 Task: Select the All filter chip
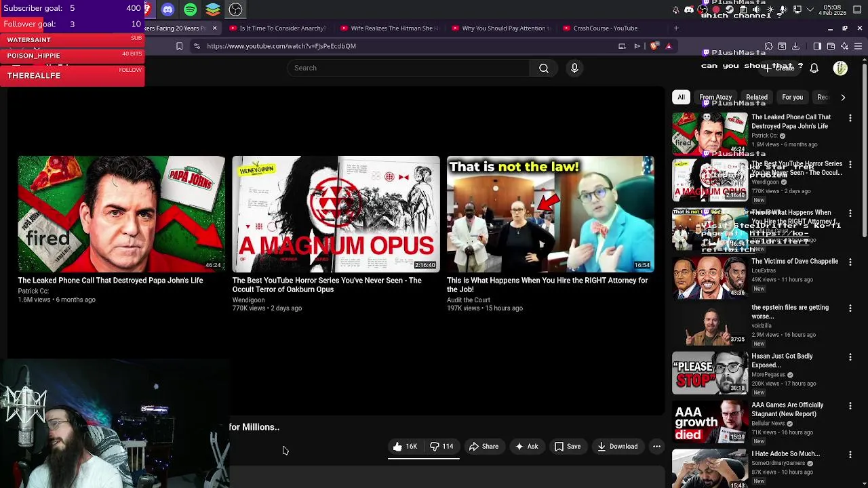pyautogui.click(x=681, y=97)
